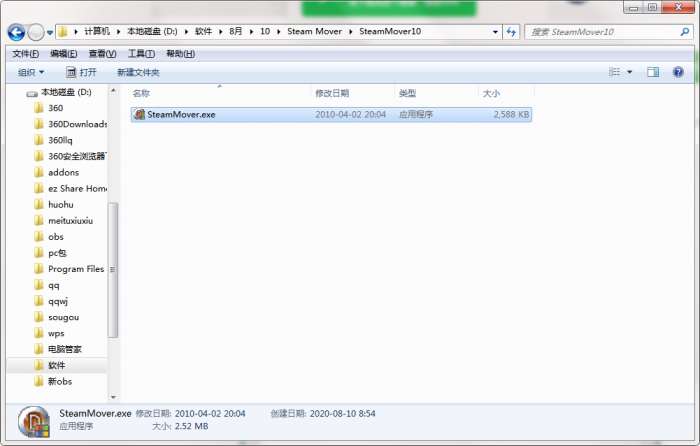Open the obs folder in tree
This screenshot has width=700, height=446.
pyautogui.click(x=56, y=237)
